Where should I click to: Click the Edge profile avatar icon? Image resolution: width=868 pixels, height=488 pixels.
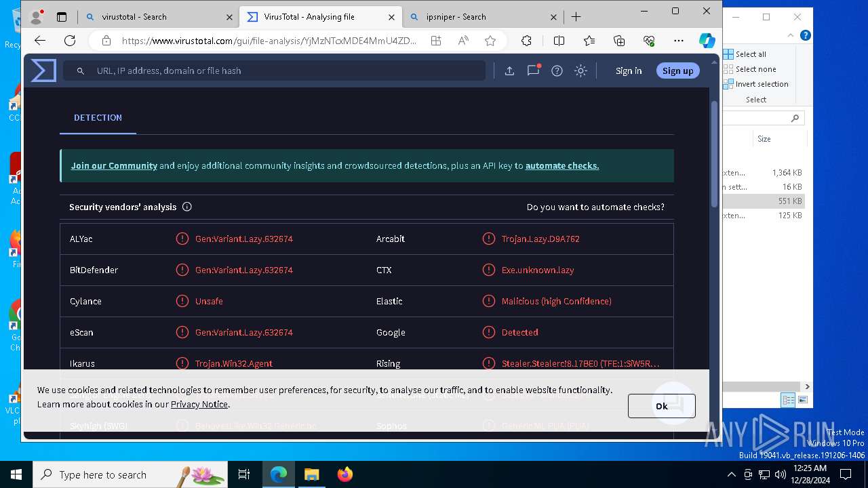(37, 16)
